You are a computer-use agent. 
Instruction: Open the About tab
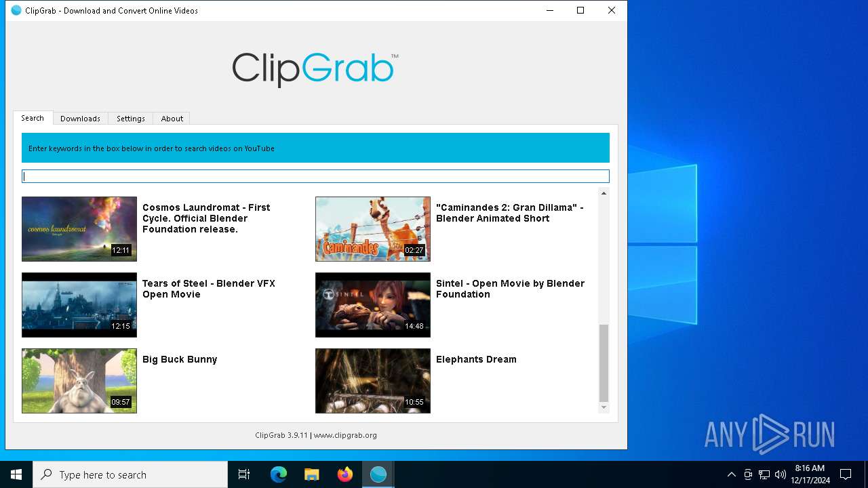point(172,119)
